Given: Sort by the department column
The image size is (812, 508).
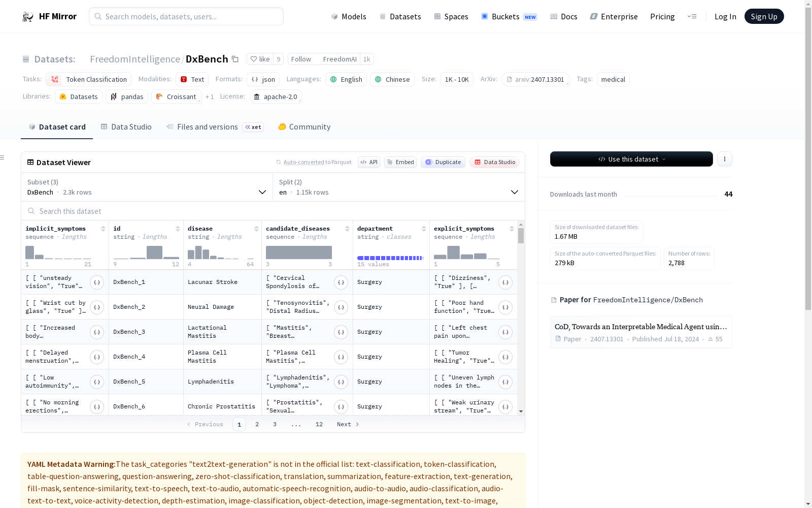Looking at the screenshot, I should pos(424,229).
